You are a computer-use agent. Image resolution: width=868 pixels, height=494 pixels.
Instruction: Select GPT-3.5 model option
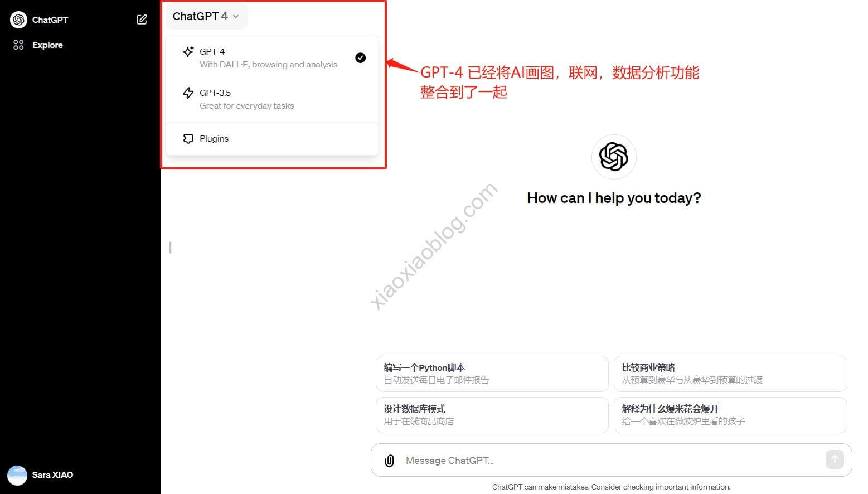tap(272, 99)
